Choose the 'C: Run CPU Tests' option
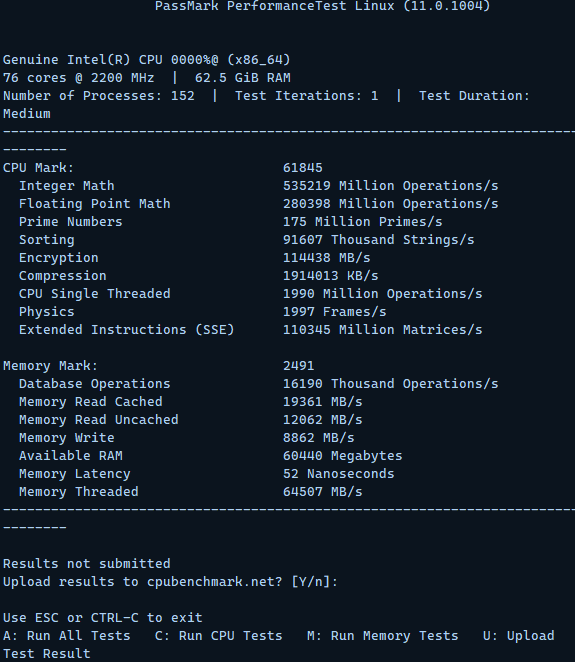The image size is (575, 662). point(218,636)
